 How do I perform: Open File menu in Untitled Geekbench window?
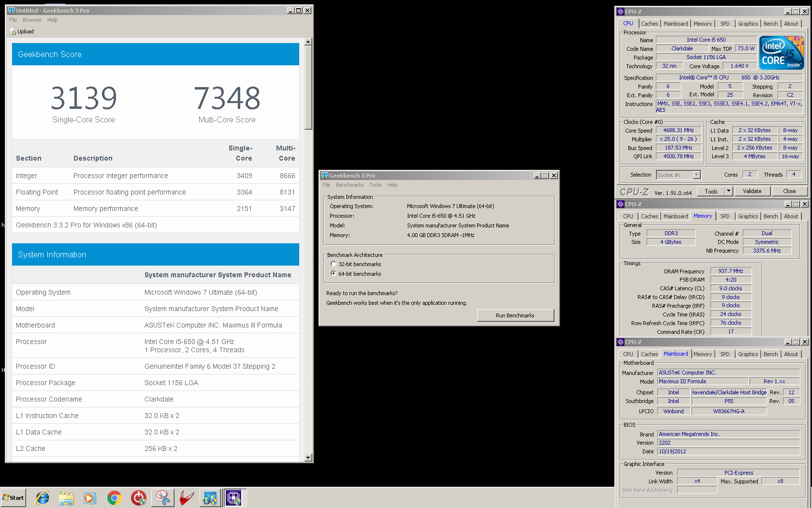(13, 20)
